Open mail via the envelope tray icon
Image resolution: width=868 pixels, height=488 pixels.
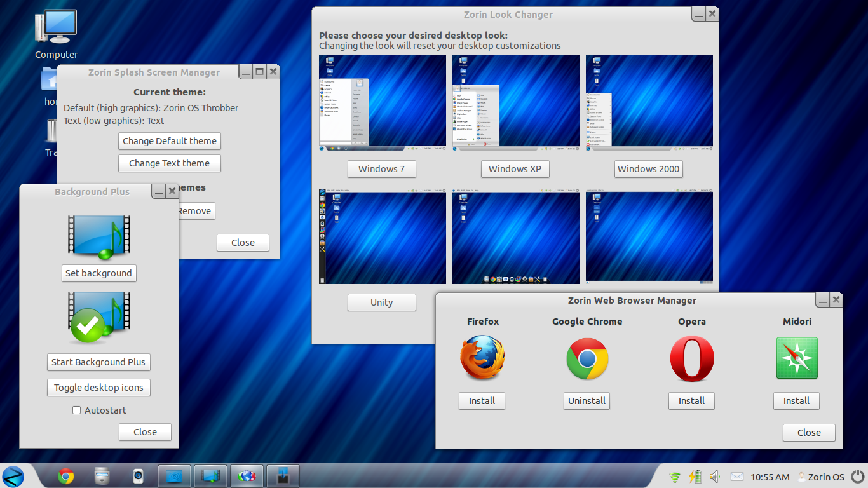[x=737, y=477]
